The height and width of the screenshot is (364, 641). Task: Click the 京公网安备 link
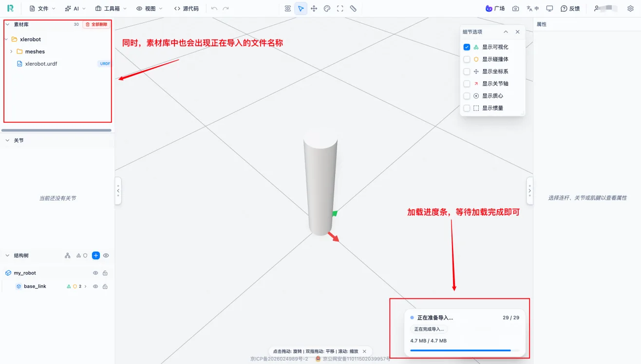click(353, 359)
